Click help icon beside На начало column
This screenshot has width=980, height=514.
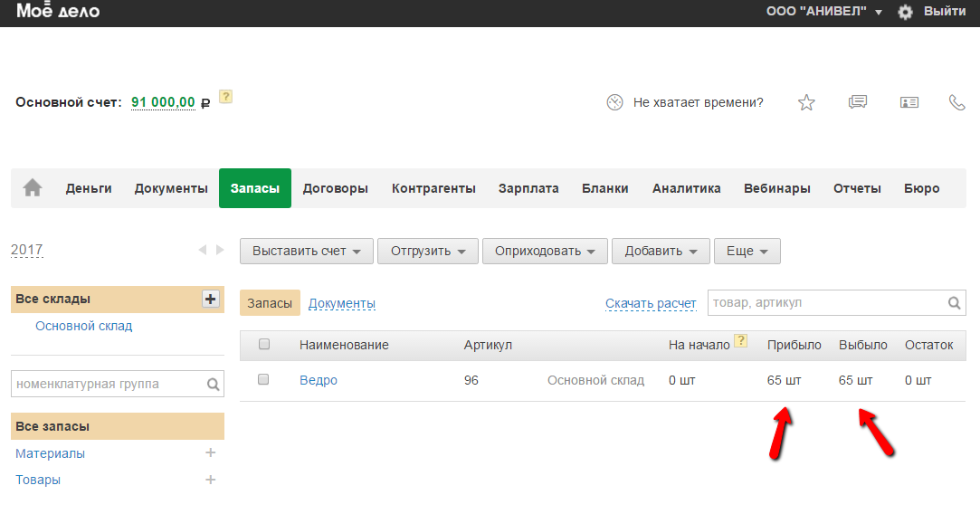[x=741, y=341]
